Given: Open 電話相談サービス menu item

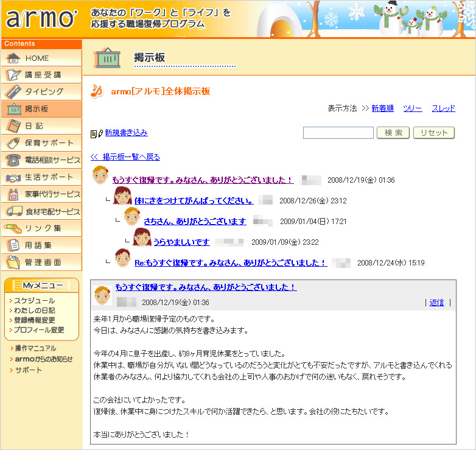Looking at the screenshot, I should click(x=41, y=160).
